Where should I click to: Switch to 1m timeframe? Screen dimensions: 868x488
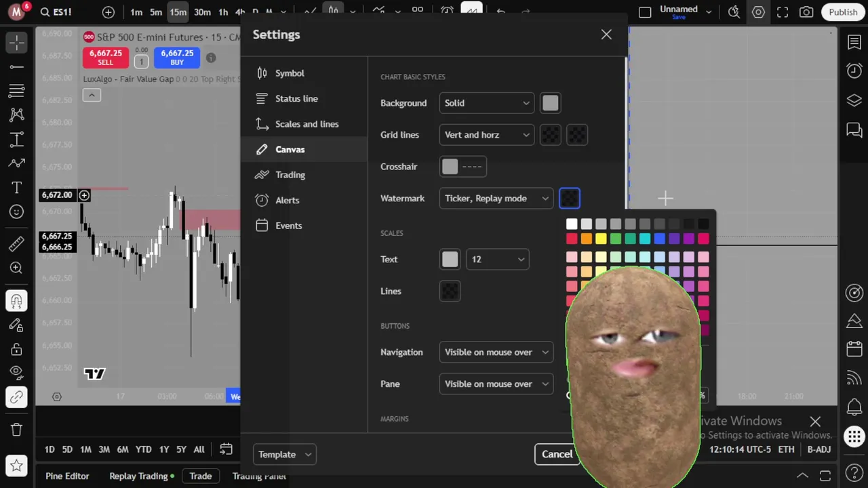coord(136,12)
